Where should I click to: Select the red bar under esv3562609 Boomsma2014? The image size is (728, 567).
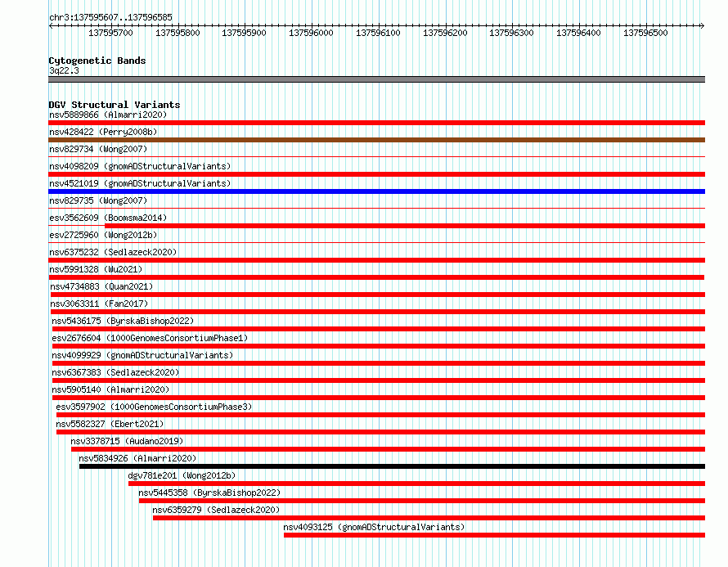coord(405,226)
